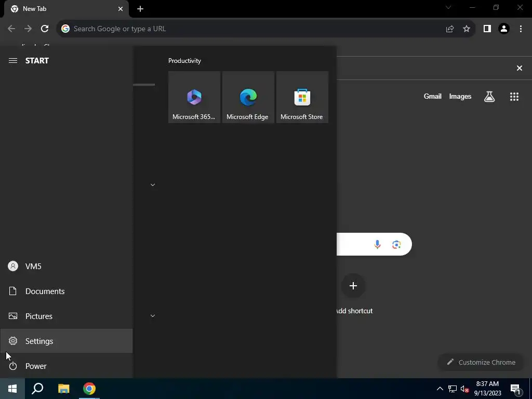Screen dimensions: 532x399
Task: Click the clock showing 8:37 AM
Action: (487, 389)
